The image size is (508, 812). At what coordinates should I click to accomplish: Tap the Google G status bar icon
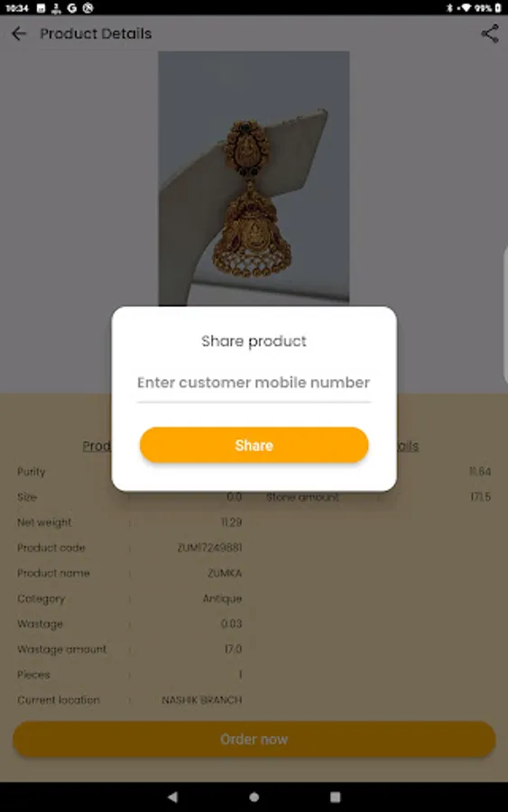click(71, 8)
